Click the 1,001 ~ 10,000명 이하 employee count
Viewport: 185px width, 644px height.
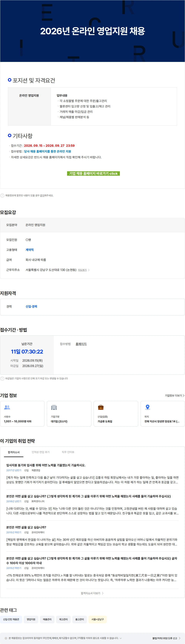18,421
